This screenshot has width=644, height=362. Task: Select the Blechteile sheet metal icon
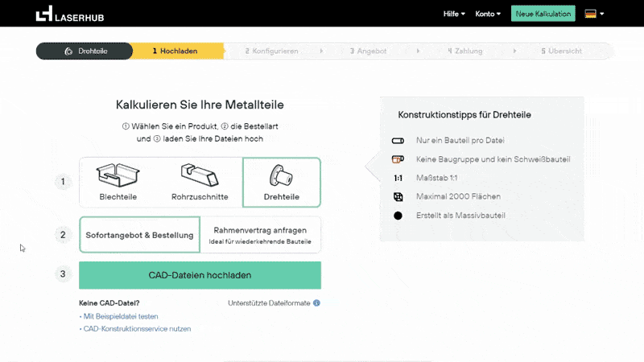pos(118,175)
